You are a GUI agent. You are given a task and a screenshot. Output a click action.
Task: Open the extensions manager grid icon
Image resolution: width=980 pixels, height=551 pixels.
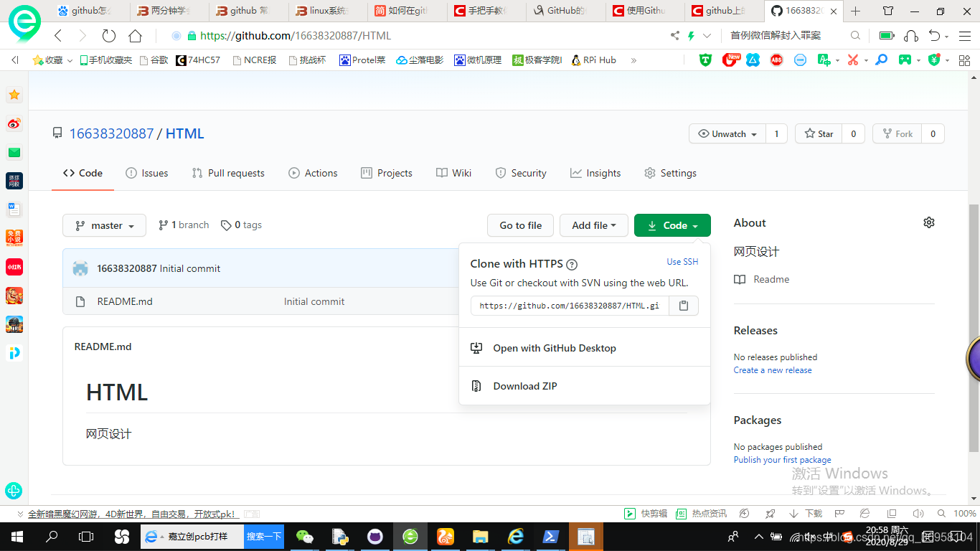click(x=963, y=60)
